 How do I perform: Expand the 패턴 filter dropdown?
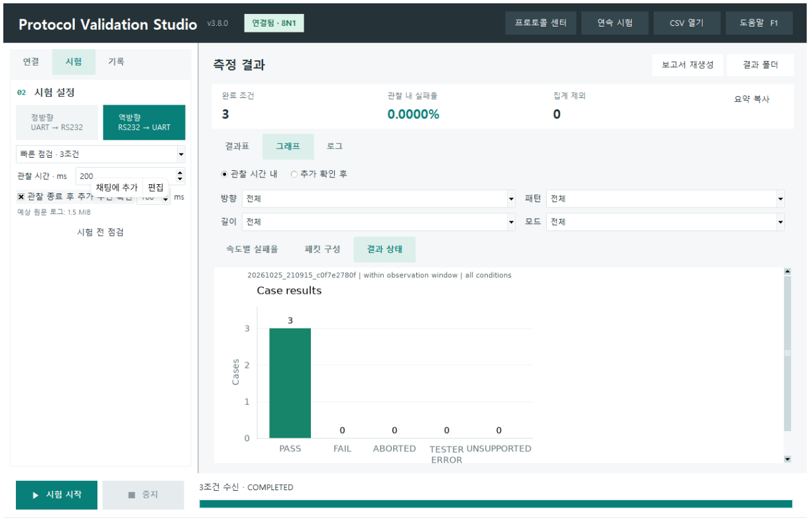pyautogui.click(x=780, y=199)
